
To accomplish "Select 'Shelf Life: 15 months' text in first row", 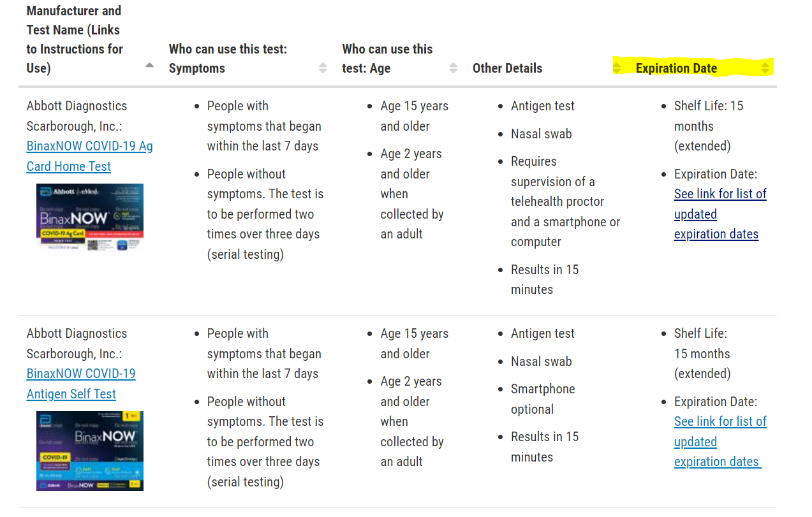I will click(709, 116).
